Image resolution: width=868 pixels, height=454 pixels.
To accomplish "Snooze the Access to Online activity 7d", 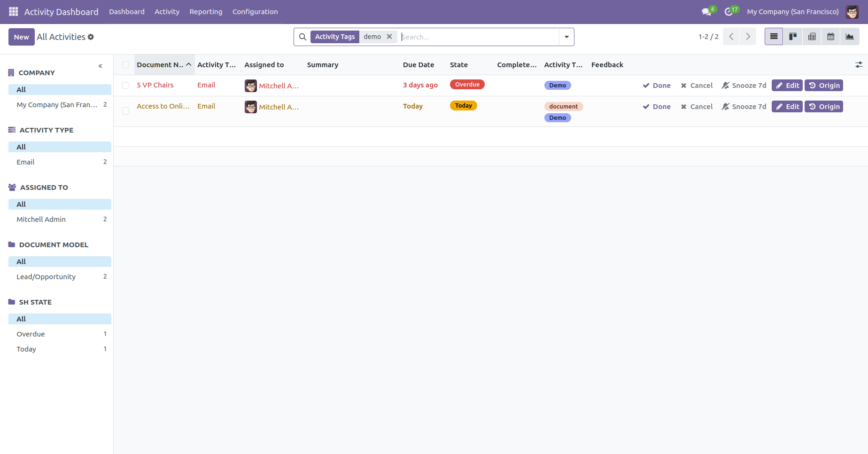I will click(x=744, y=107).
